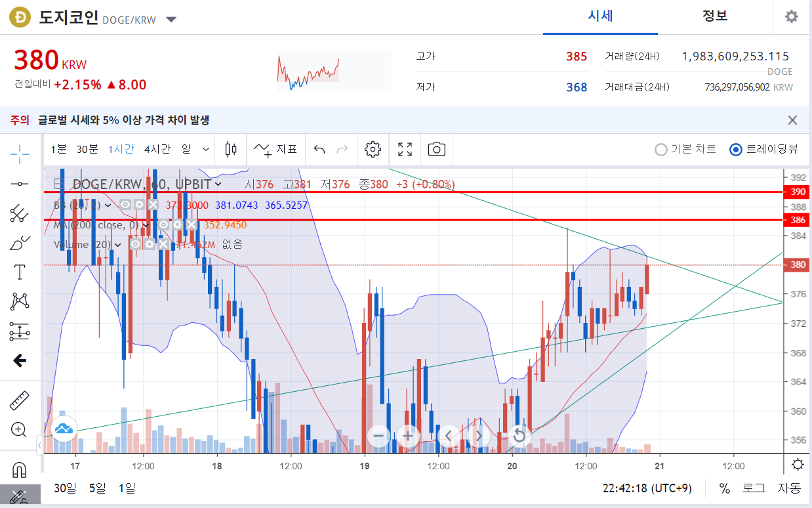Select the horizontal line drawing tool

tap(20, 184)
